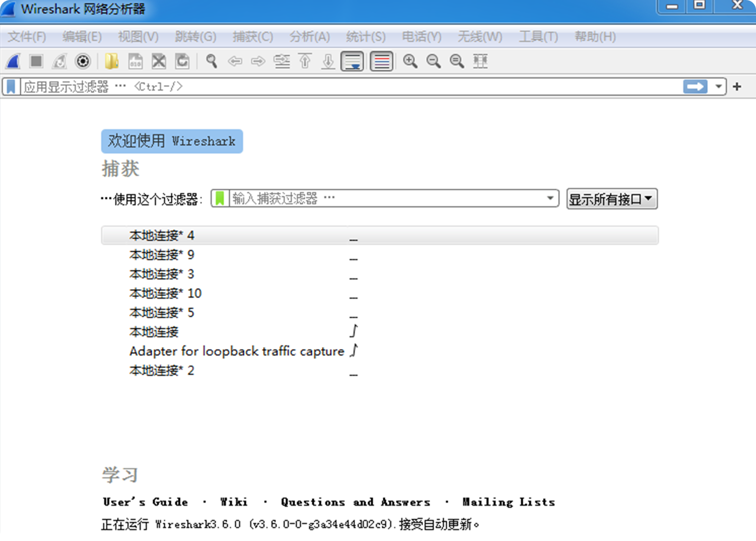Select Adapter for loopback traffic capture
Screen dimensions: 756x541
[x=380, y=351]
